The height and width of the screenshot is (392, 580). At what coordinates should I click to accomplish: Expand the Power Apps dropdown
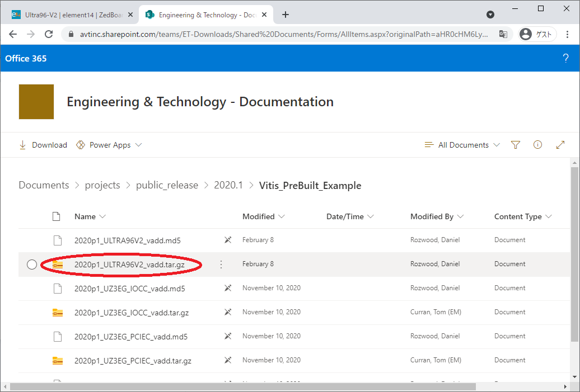109,145
